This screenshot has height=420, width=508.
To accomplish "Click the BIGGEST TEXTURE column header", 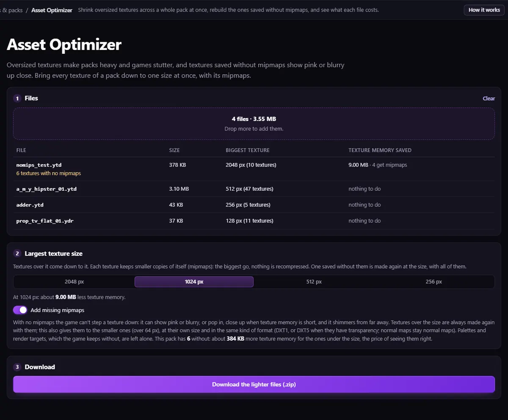I will point(248,150).
